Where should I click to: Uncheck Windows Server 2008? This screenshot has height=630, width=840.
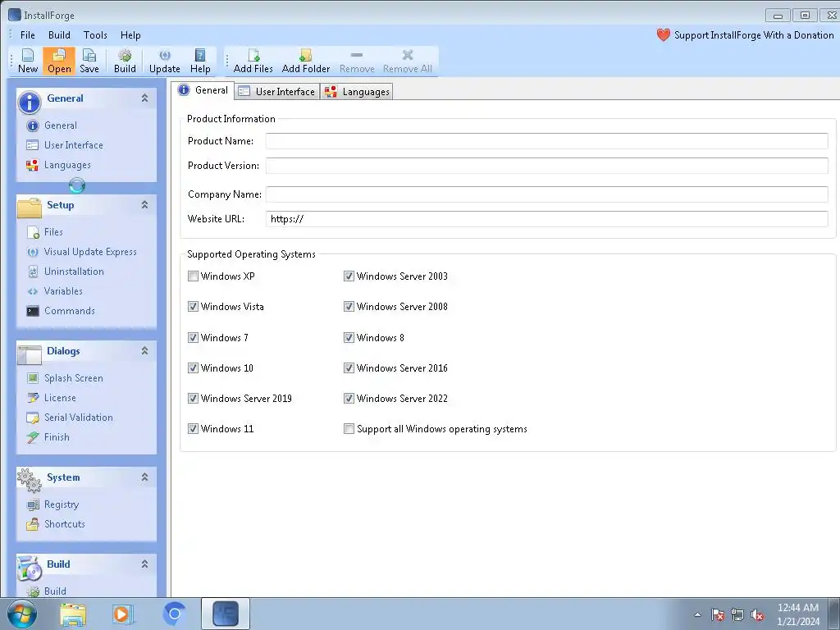[x=349, y=307]
